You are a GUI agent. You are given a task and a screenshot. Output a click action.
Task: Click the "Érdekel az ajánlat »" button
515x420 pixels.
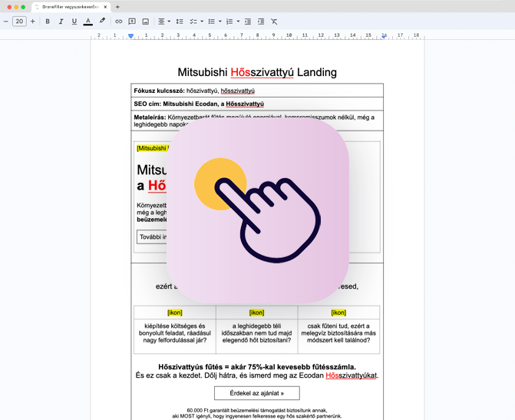point(257,393)
